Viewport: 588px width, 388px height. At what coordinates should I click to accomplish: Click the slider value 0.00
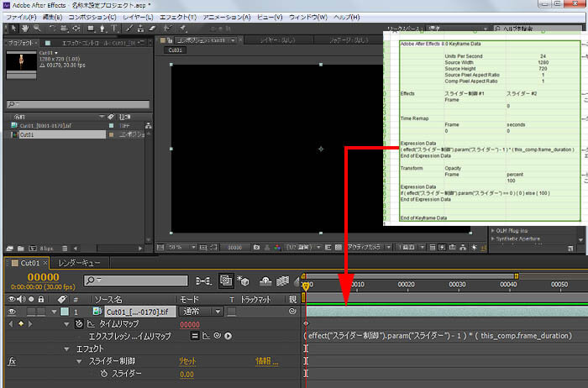[x=187, y=375]
